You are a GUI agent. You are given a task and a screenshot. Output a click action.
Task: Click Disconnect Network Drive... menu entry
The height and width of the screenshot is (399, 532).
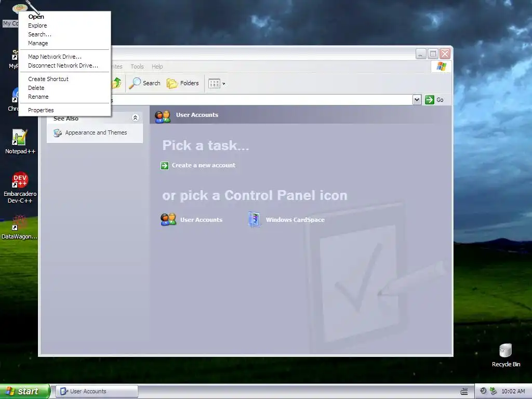click(x=64, y=65)
